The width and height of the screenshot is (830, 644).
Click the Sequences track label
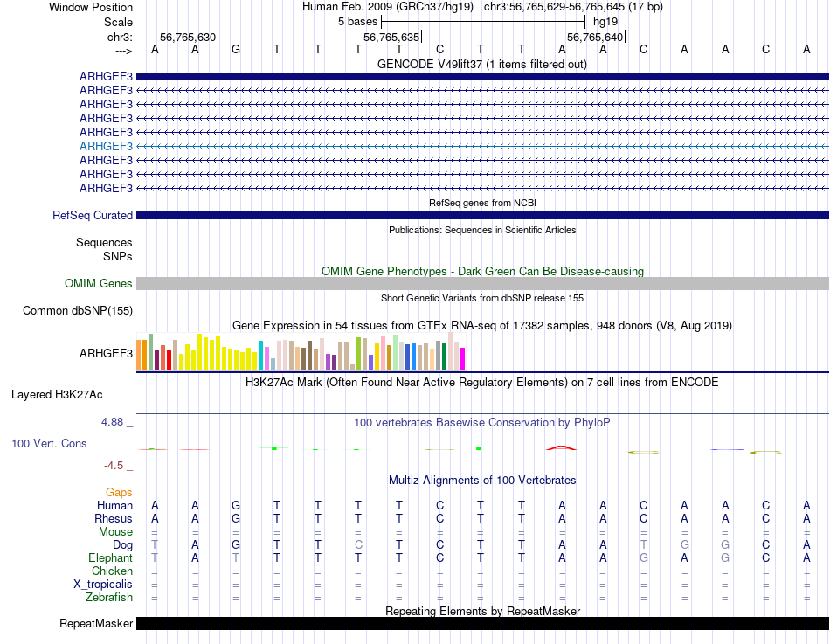[x=104, y=243]
